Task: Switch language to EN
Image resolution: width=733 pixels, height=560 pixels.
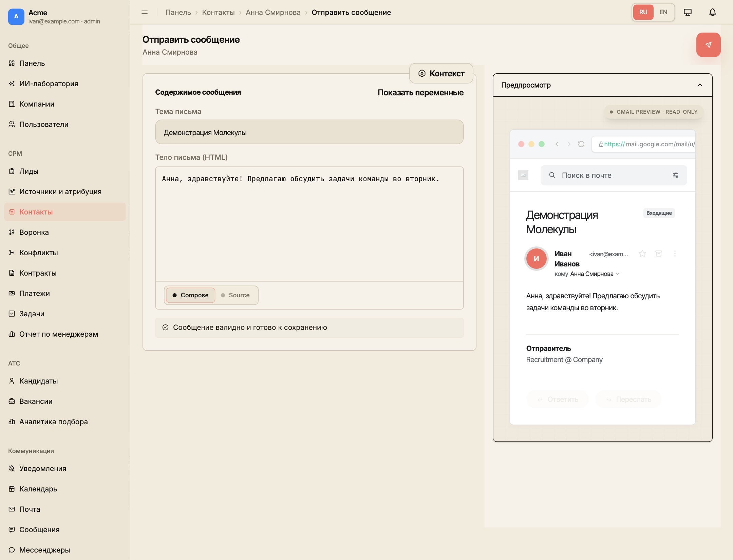Action: pos(663,12)
